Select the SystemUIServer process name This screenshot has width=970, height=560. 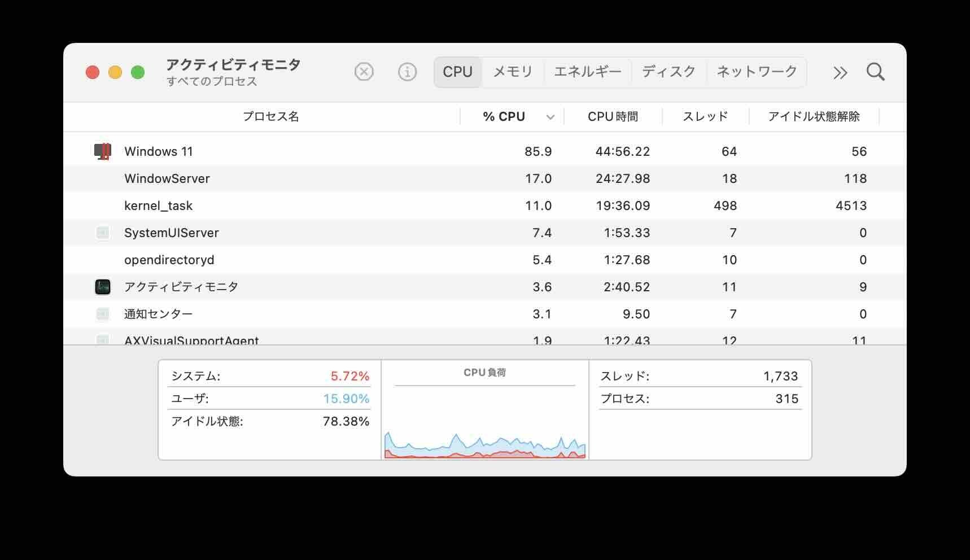[x=171, y=233]
